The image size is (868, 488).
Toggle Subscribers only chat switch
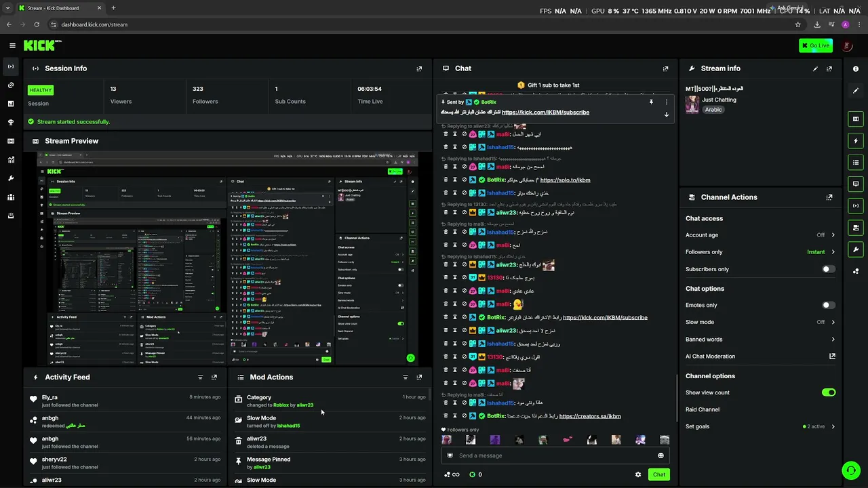click(x=829, y=269)
